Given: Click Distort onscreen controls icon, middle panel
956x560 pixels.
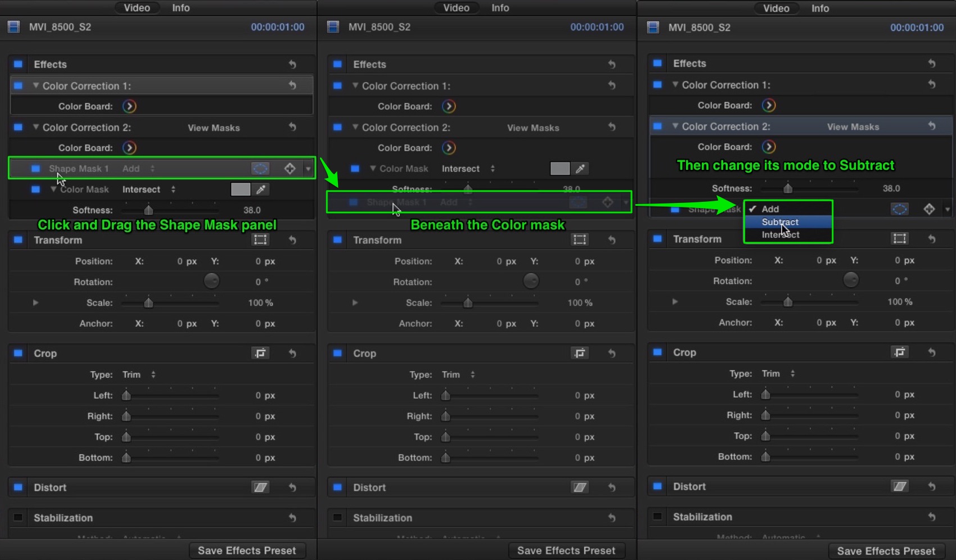Looking at the screenshot, I should (580, 487).
